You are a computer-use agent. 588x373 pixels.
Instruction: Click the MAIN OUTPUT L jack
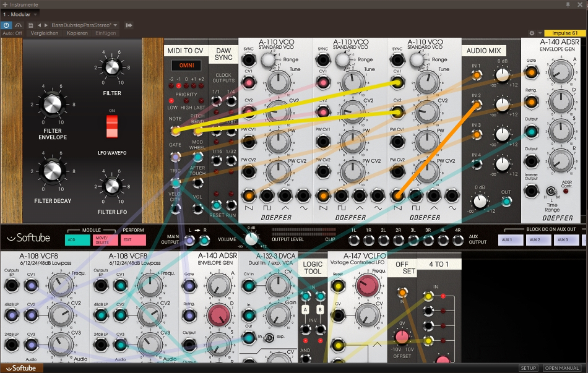click(189, 240)
